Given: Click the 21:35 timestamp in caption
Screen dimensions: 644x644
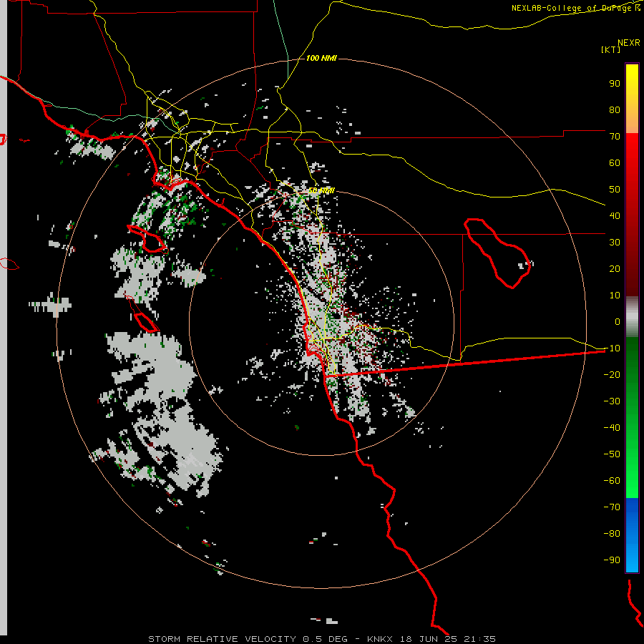Looking at the screenshot, I should point(479,639).
